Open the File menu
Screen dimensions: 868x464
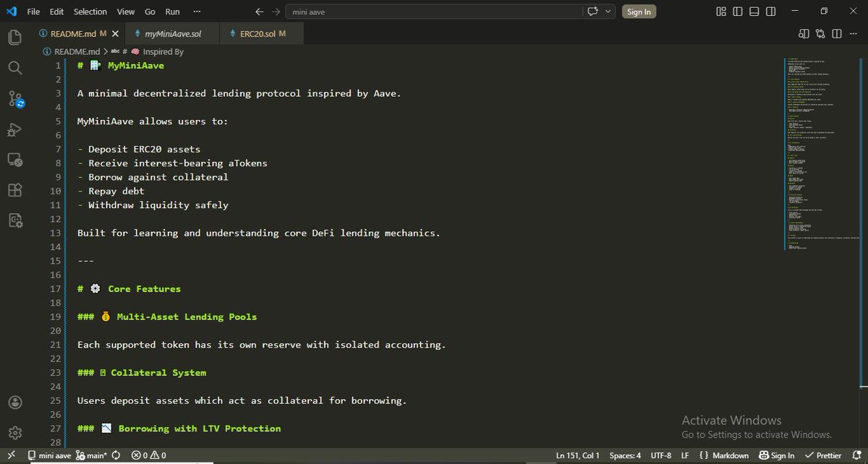33,12
